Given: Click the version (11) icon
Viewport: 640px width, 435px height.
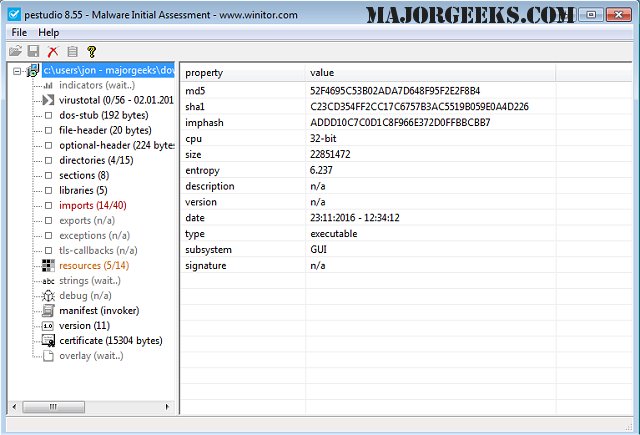Looking at the screenshot, I should pyautogui.click(x=48, y=326).
